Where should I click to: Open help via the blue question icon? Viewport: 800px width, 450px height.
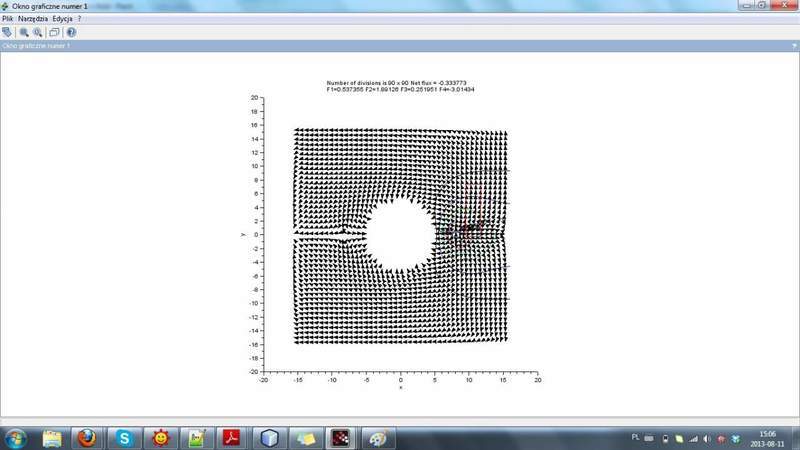pyautogui.click(x=71, y=32)
